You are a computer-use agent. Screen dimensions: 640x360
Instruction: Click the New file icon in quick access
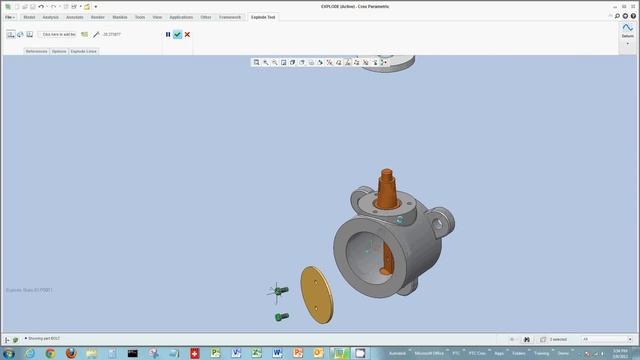[x=17, y=7]
